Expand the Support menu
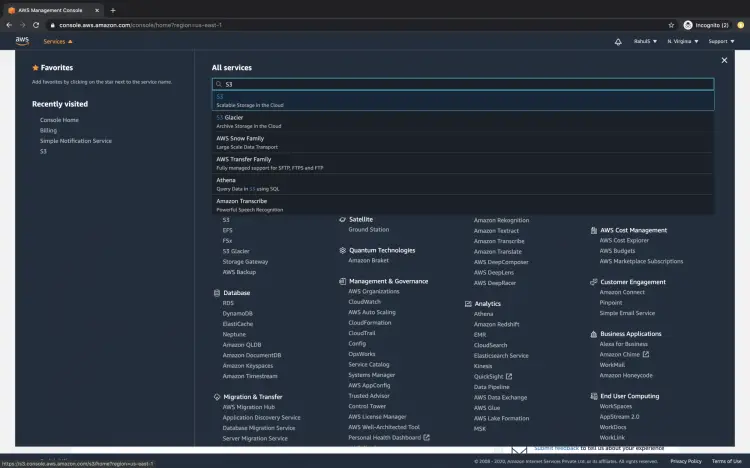Image resolution: width=750 pixels, height=468 pixels. click(720, 42)
